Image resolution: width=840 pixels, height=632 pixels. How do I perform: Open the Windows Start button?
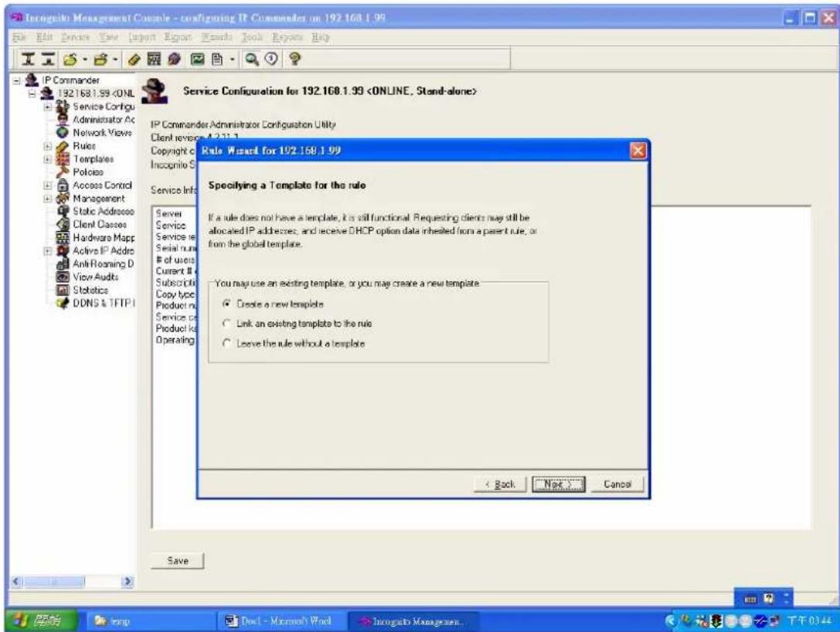tap(42, 620)
